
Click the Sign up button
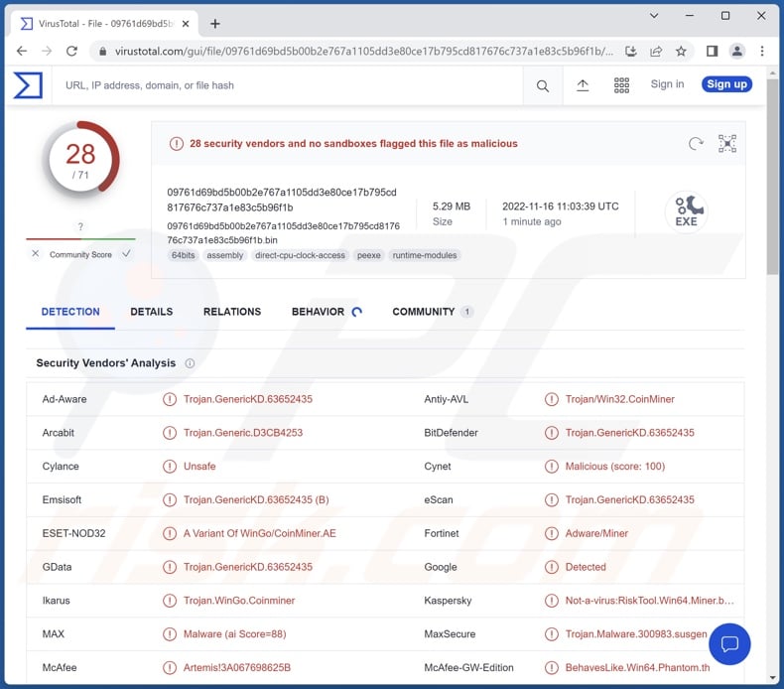726,84
